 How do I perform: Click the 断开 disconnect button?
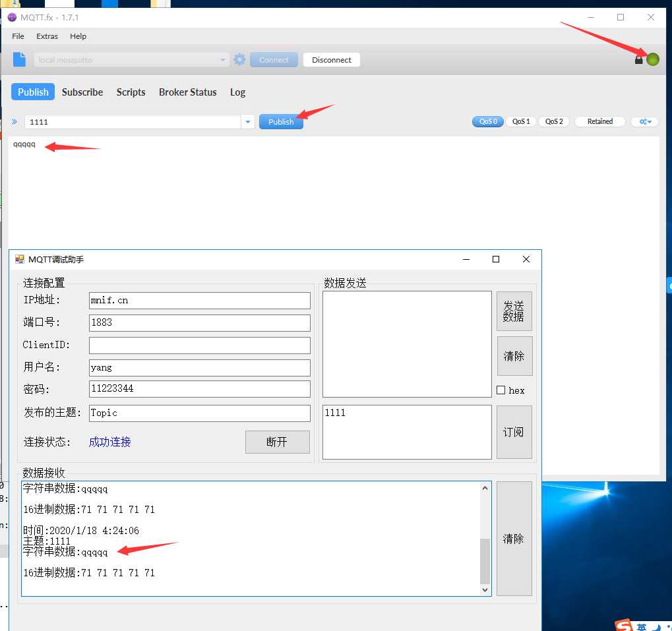click(x=277, y=442)
